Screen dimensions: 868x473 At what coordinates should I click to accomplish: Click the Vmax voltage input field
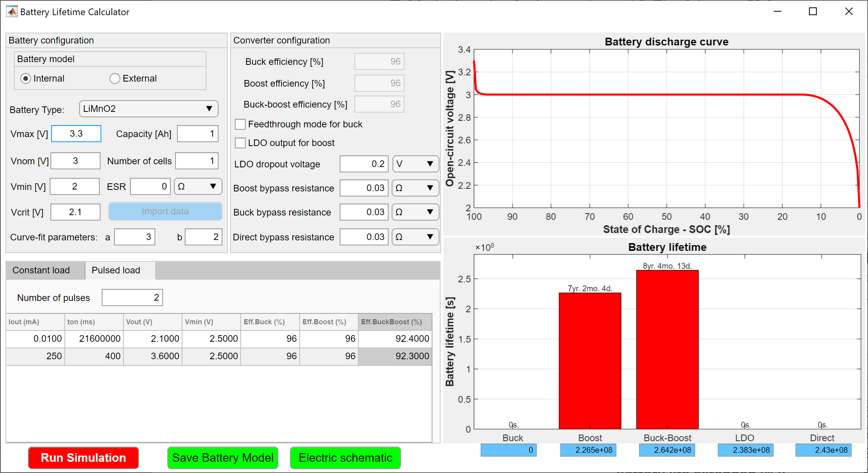tap(76, 134)
